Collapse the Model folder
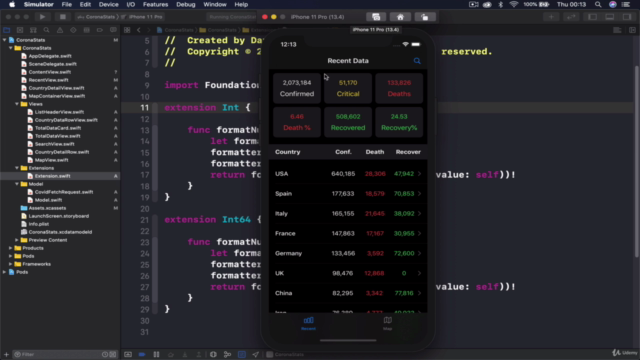The width and height of the screenshot is (640, 360). (x=17, y=184)
